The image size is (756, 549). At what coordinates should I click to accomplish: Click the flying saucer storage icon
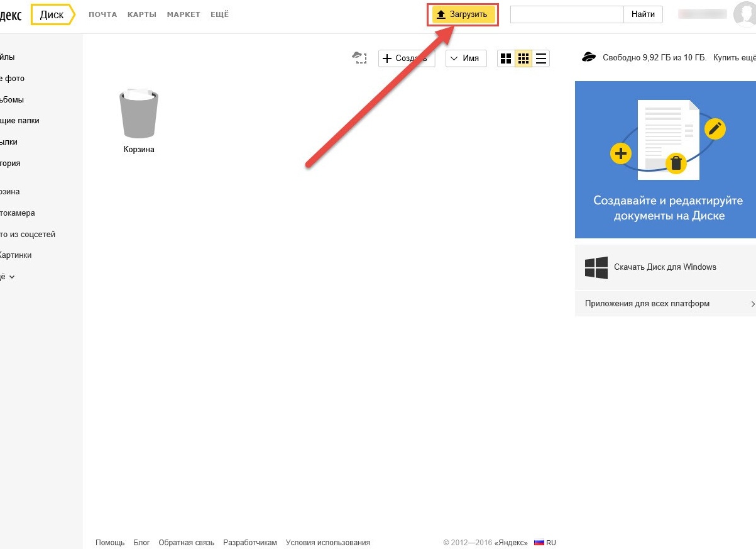(x=589, y=57)
